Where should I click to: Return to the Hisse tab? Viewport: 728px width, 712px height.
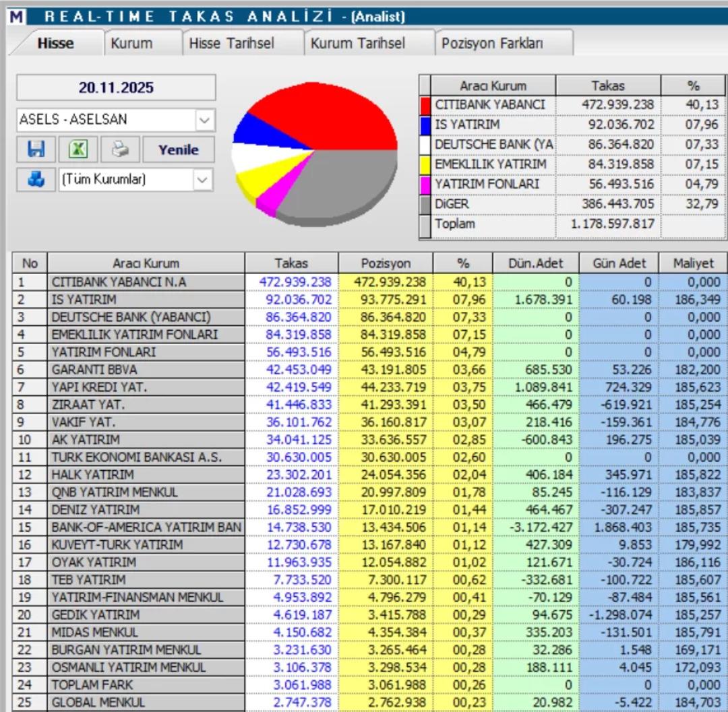coord(57,43)
